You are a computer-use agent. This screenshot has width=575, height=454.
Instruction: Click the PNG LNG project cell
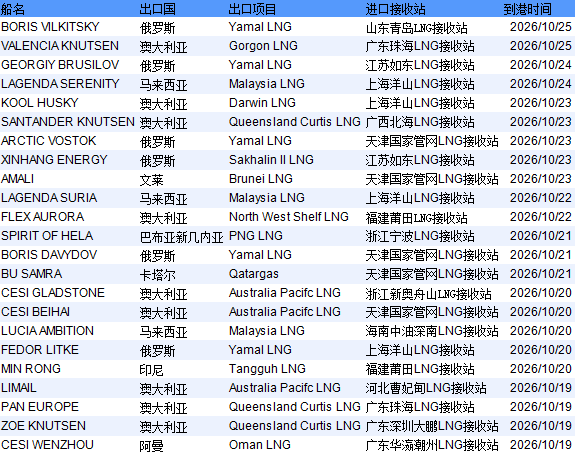[x=256, y=236]
